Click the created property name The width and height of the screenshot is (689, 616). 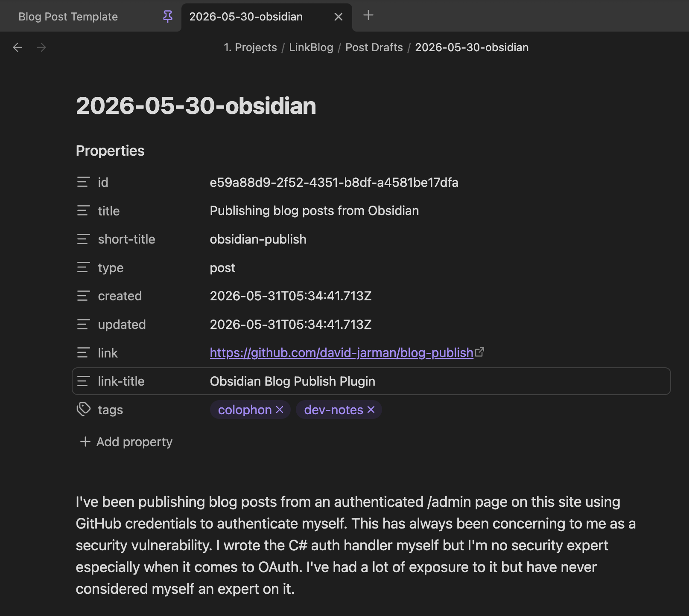(x=120, y=296)
